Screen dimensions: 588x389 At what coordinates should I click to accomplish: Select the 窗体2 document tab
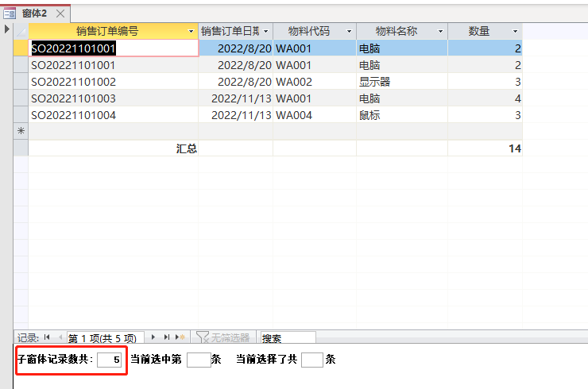pos(35,13)
